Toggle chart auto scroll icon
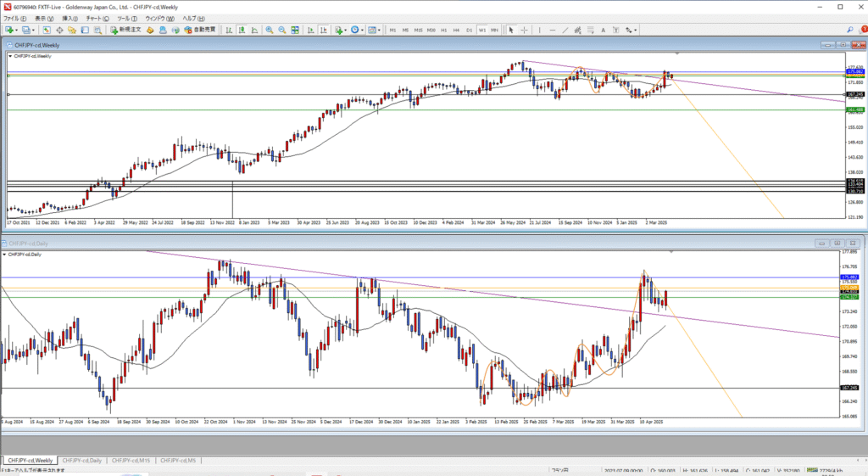The width and height of the screenshot is (868, 476). pyautogui.click(x=310, y=30)
